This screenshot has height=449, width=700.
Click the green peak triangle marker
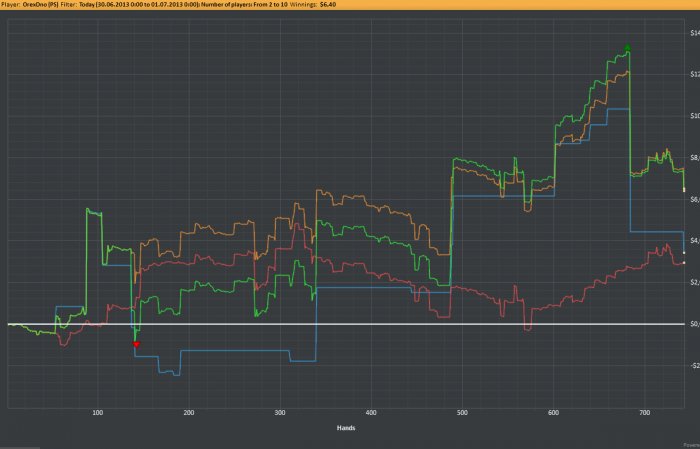628,47
